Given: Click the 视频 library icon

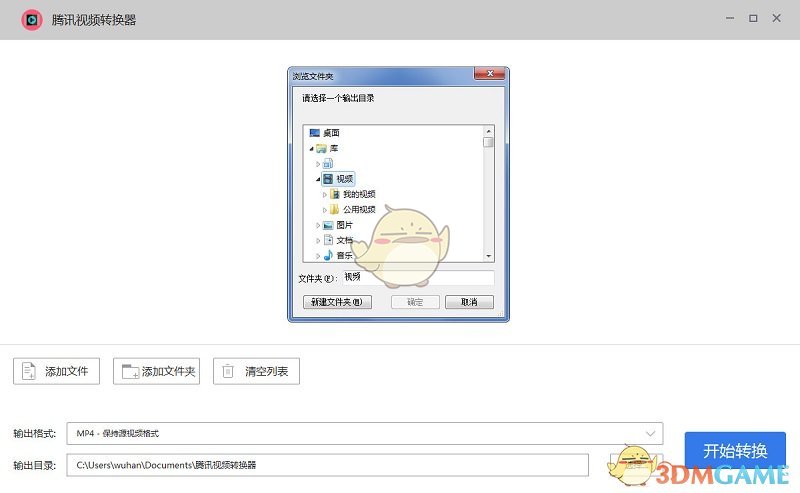Looking at the screenshot, I should pos(328,179).
